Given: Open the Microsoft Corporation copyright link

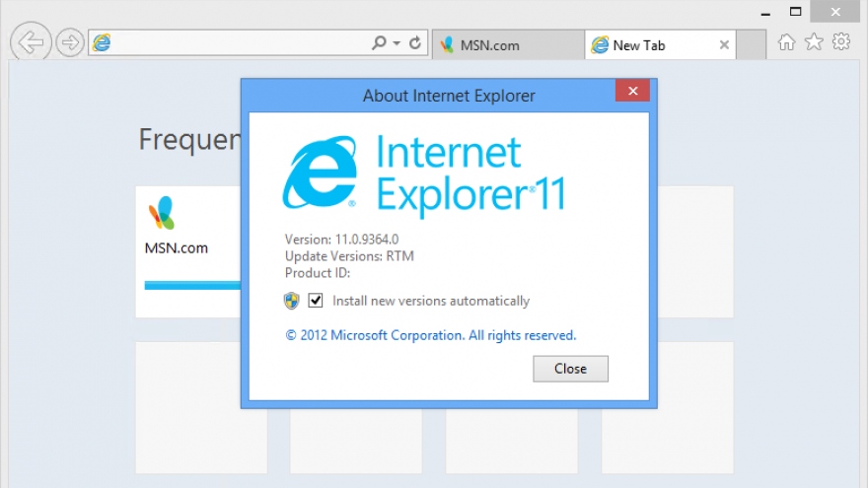Looking at the screenshot, I should 430,335.
